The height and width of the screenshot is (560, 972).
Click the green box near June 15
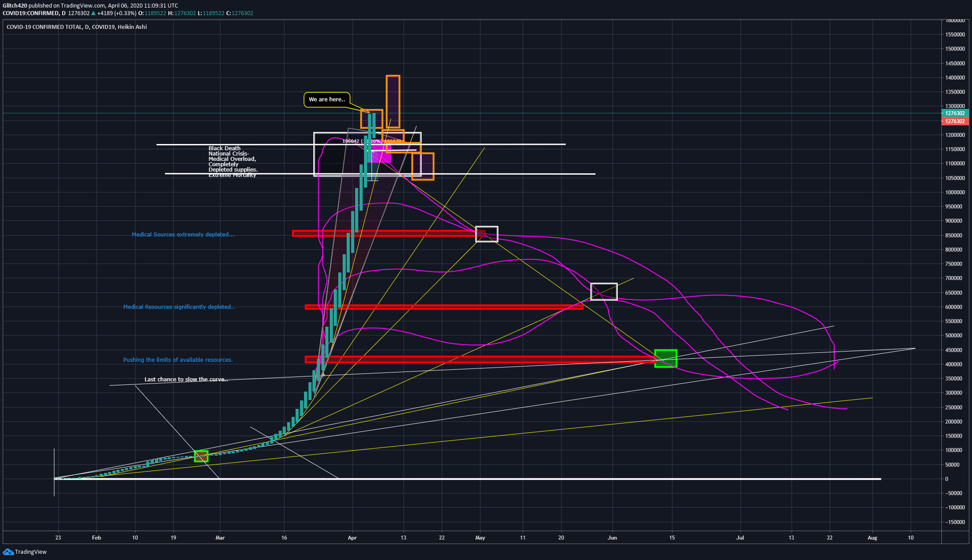coord(665,358)
